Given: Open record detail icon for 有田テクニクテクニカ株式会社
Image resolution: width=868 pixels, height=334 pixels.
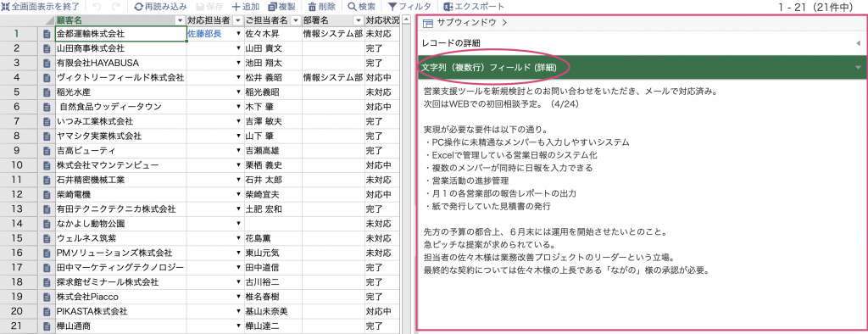Looking at the screenshot, I should [x=47, y=209].
